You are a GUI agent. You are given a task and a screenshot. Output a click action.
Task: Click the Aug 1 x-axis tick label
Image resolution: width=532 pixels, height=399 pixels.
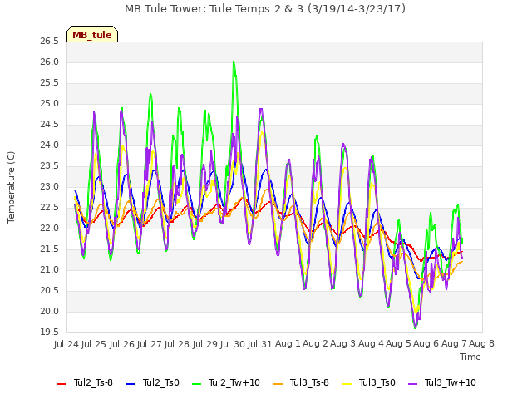coord(288,344)
